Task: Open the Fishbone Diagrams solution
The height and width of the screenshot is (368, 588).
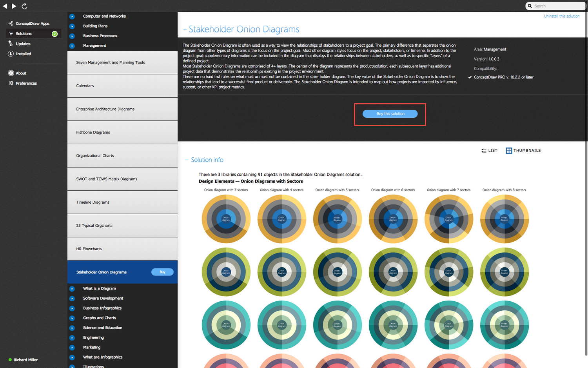Action: (122, 132)
